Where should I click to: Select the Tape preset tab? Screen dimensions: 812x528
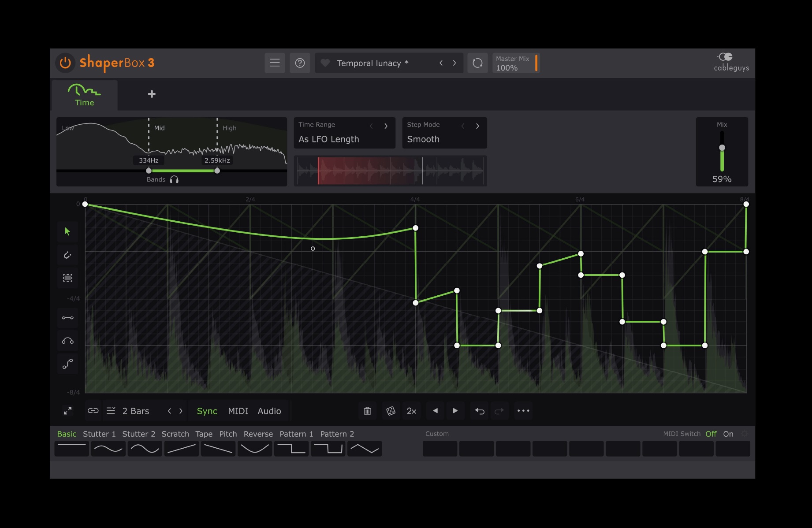[x=204, y=434]
